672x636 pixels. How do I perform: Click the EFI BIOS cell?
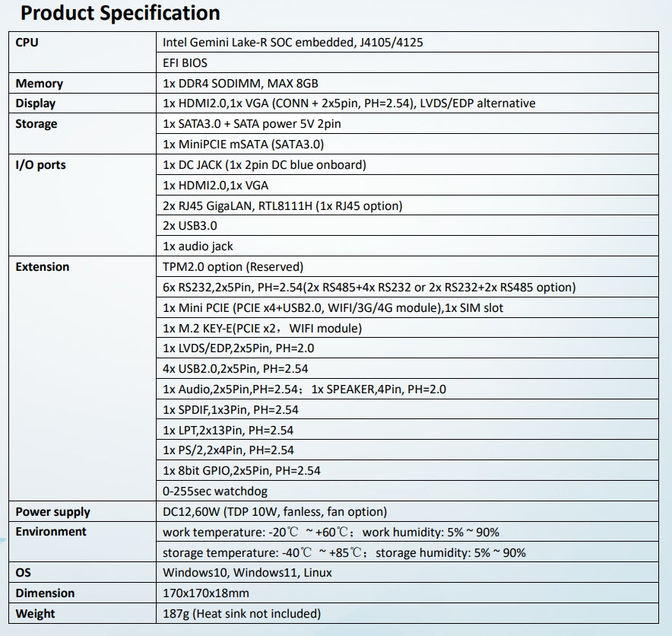coord(185,63)
